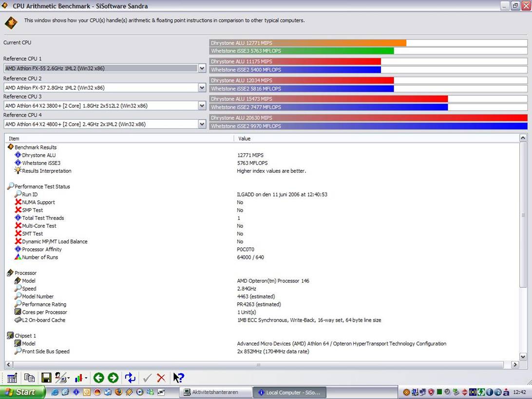Select the Performance Test Status group row
This screenshot has height=399, width=532.
(42, 186)
